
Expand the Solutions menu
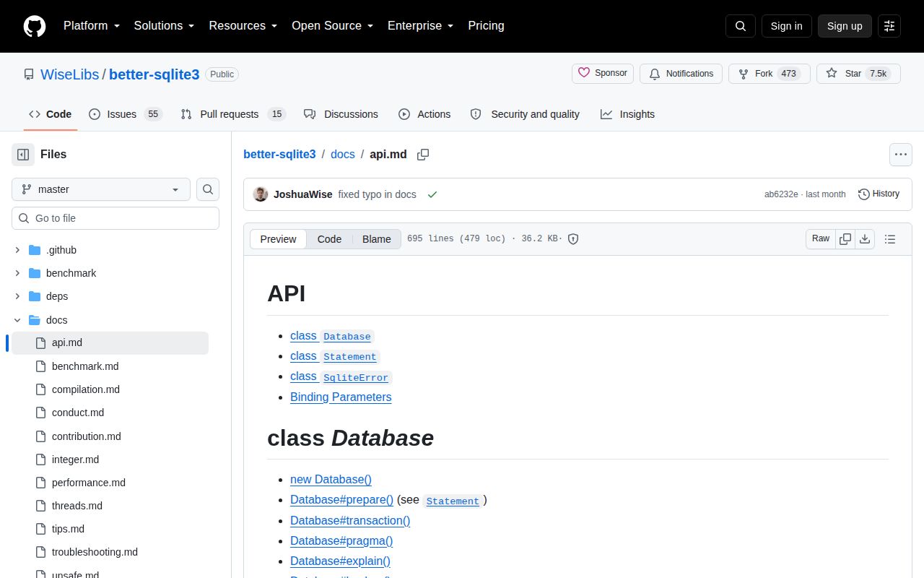coord(164,26)
